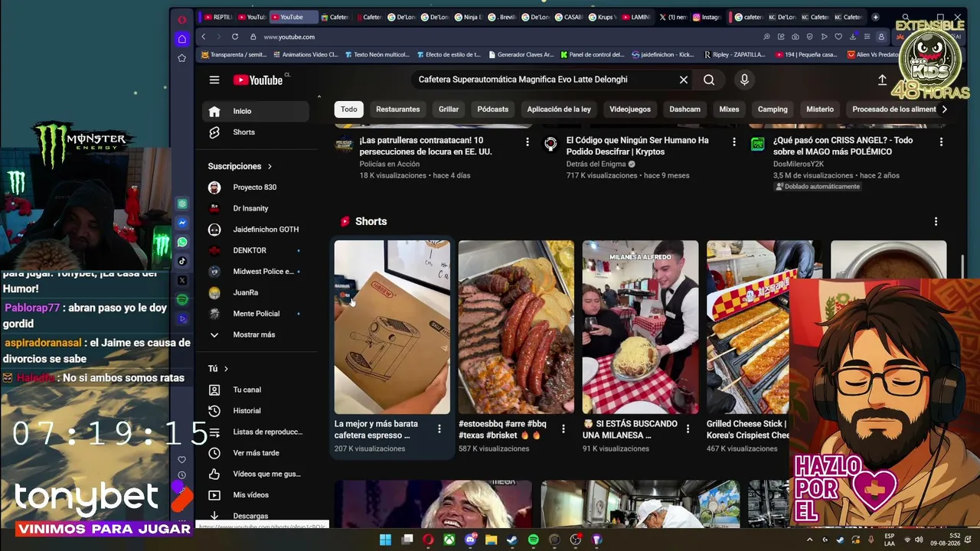Expand subscriptions with Mostrar más
Image resolution: width=980 pixels, height=551 pixels.
coord(256,334)
